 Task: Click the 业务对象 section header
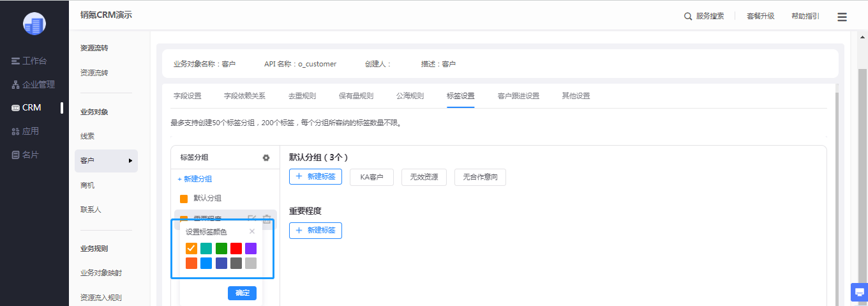(94, 112)
